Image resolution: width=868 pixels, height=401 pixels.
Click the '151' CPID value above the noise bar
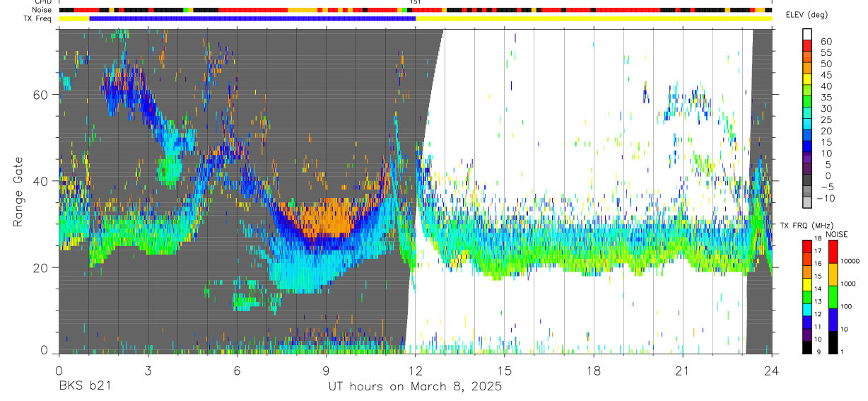pos(416,3)
